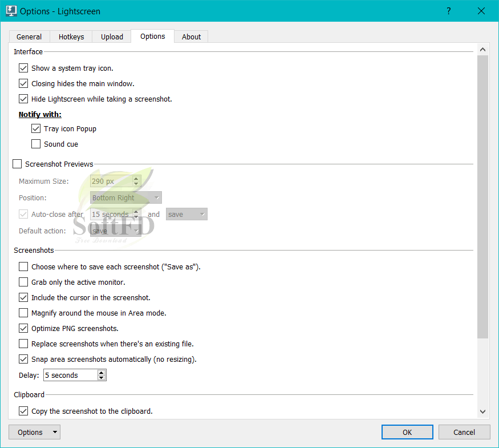This screenshot has width=499, height=448.
Task: Click the vertical scrollbar thumb
Action: pyautogui.click(x=482, y=197)
